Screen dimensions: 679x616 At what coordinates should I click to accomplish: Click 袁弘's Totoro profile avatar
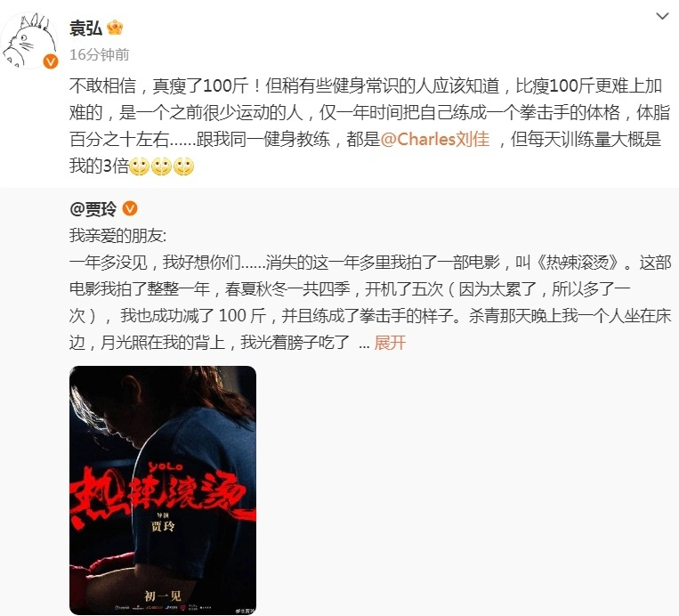pyautogui.click(x=29, y=40)
